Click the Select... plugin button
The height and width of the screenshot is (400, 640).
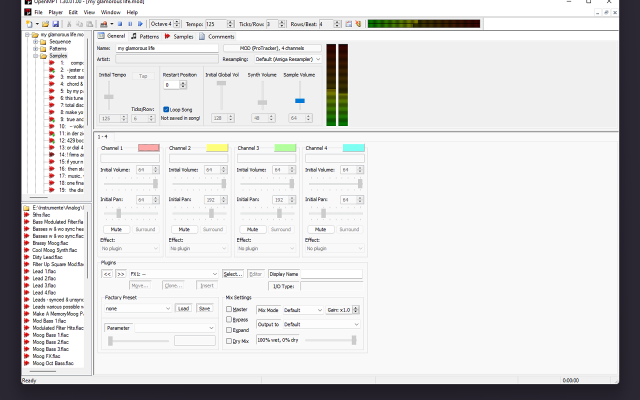point(233,274)
